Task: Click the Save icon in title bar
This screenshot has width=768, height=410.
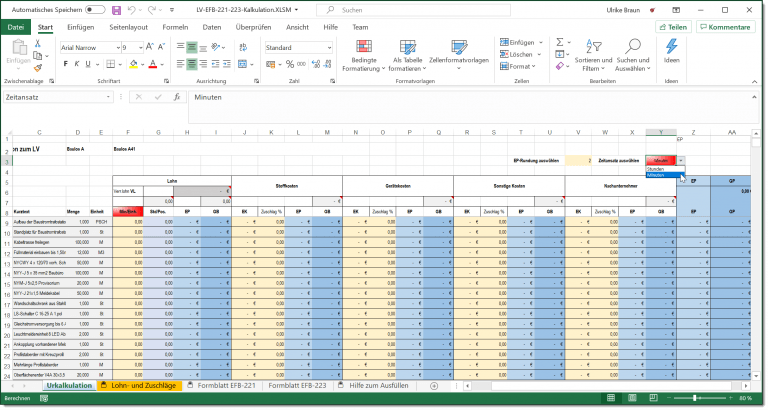Action: (116, 10)
